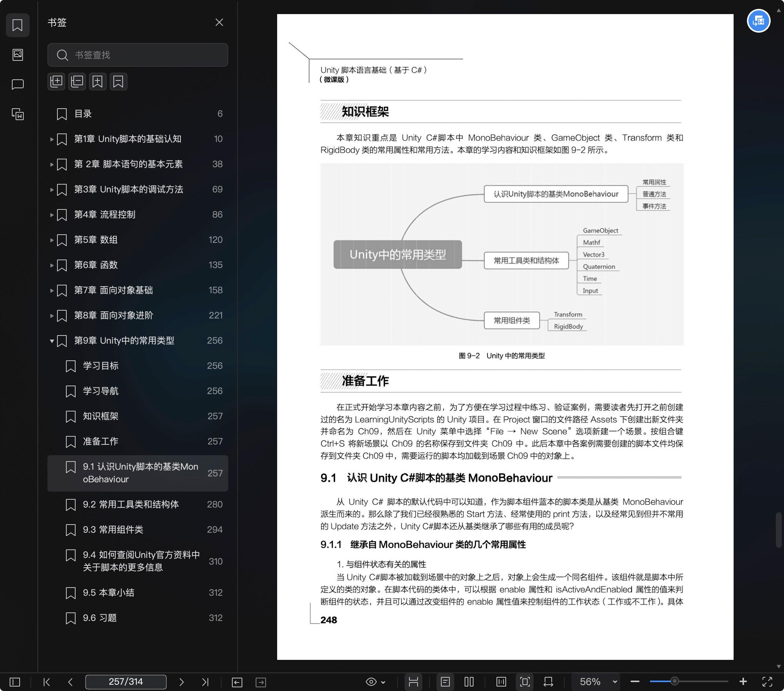This screenshot has height=691, width=784.
Task: Expand 第5章 数组 bookmark
Action: click(x=52, y=240)
